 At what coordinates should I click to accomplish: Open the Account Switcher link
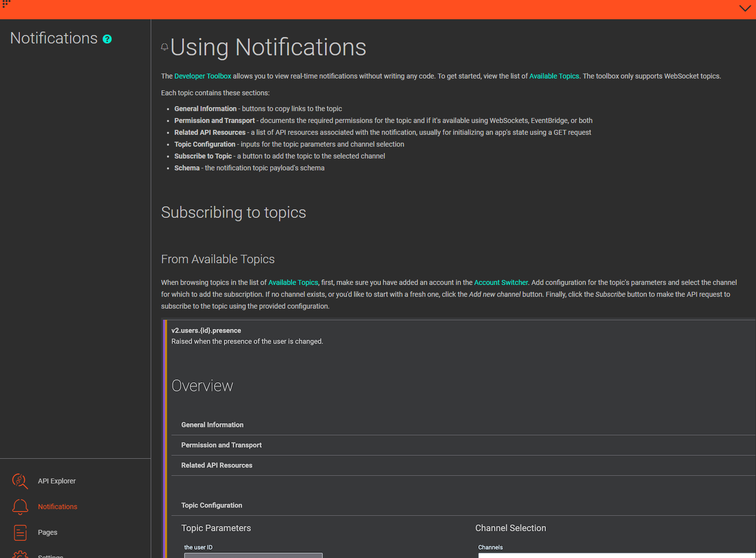501,282
